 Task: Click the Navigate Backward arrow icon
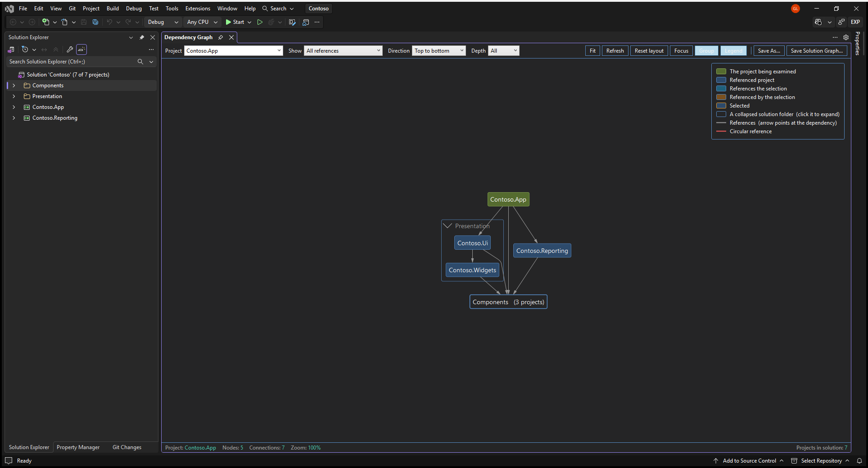(x=13, y=22)
